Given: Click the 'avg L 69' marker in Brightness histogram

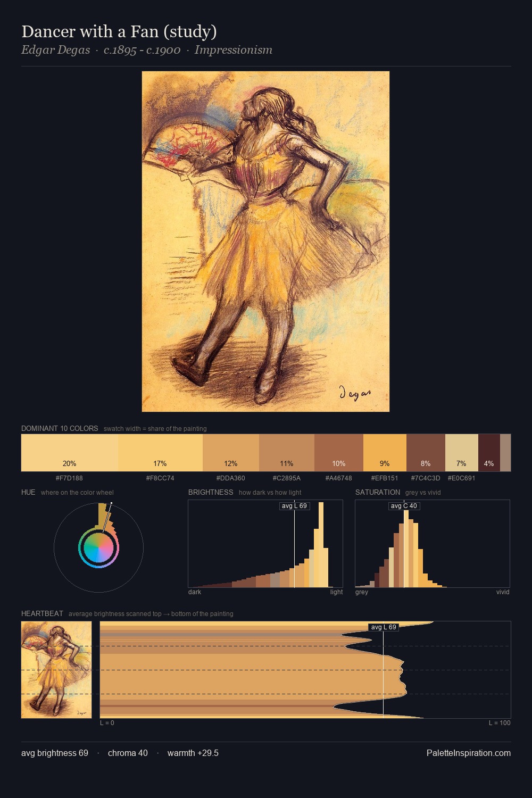Looking at the screenshot, I should pos(294,506).
